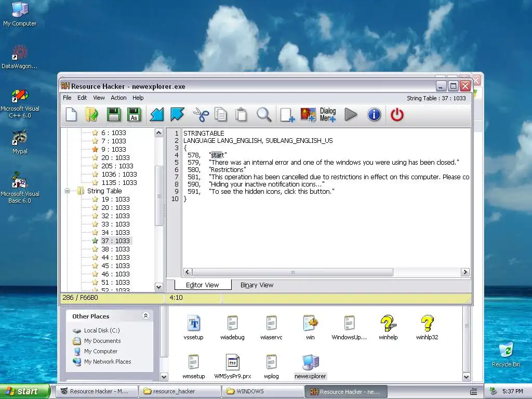Viewport: 532px width, 399px height.
Task: Select tree item 205 : 1033
Action: pyautogui.click(x=117, y=166)
